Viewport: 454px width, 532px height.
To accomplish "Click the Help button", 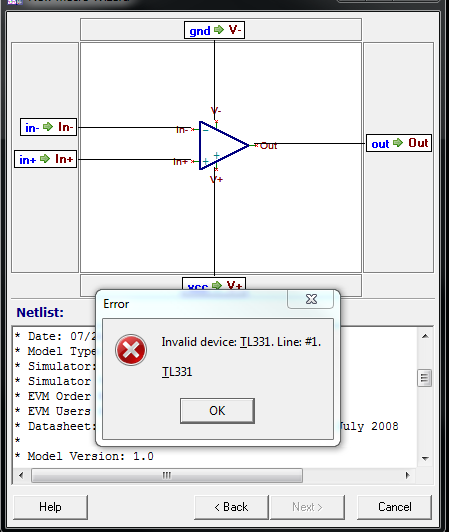I will tap(51, 507).
